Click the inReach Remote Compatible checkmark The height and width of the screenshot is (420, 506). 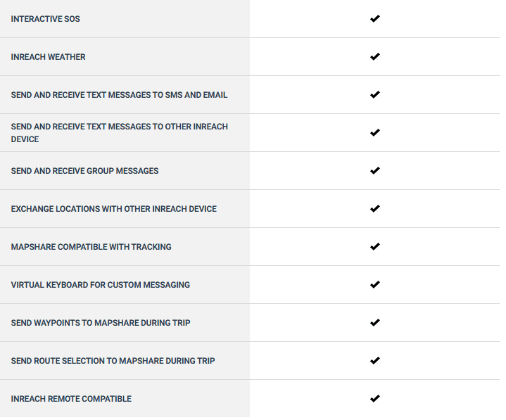tap(374, 399)
